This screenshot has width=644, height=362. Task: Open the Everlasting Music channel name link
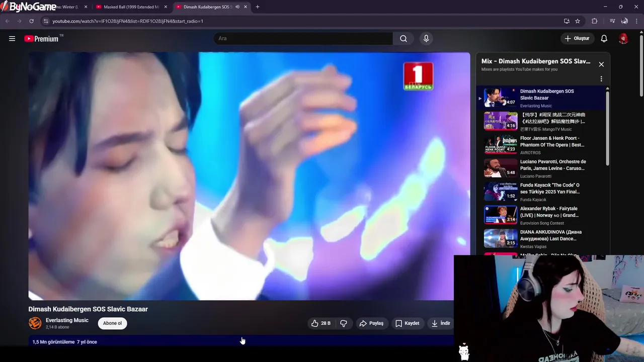click(x=67, y=320)
